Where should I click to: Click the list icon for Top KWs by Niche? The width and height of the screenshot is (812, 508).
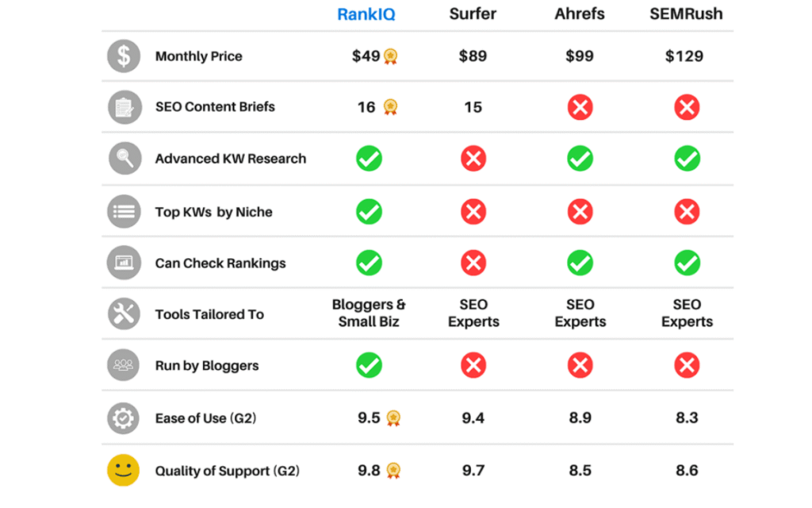click(x=124, y=211)
